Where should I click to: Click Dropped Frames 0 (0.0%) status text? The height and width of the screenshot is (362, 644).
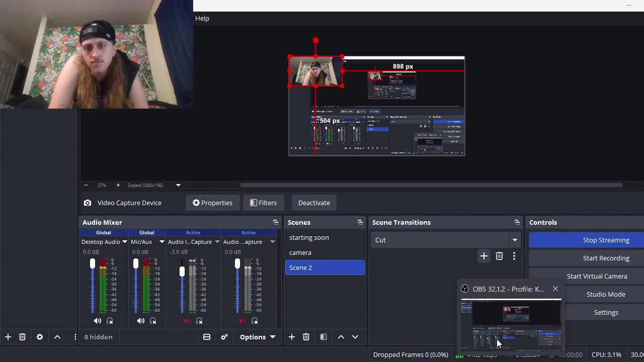point(411,354)
